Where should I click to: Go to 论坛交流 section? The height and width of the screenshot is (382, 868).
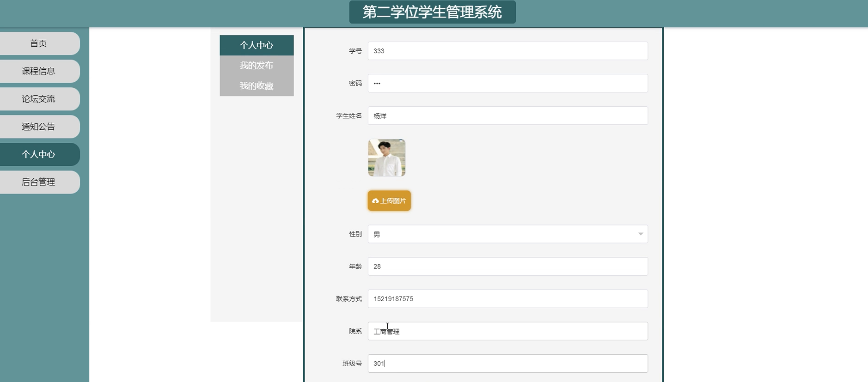tap(39, 99)
